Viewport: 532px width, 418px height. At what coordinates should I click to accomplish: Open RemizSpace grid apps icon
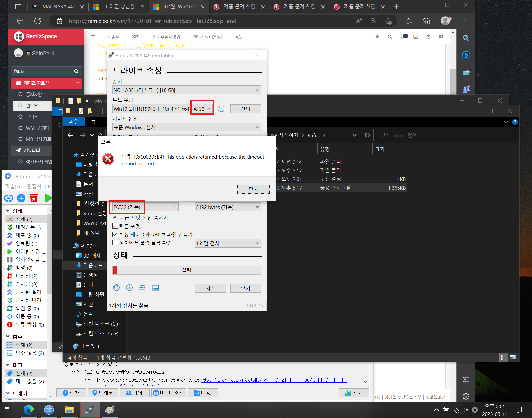tap(441, 37)
